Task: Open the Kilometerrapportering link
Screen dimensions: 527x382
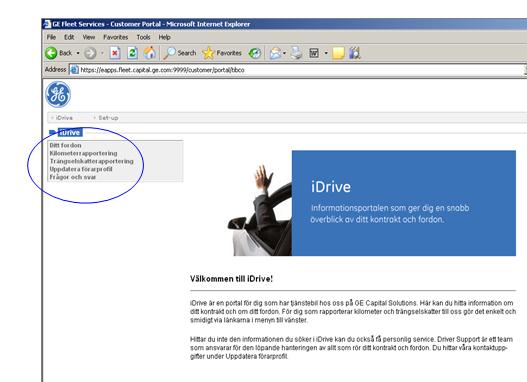Action: (83, 153)
